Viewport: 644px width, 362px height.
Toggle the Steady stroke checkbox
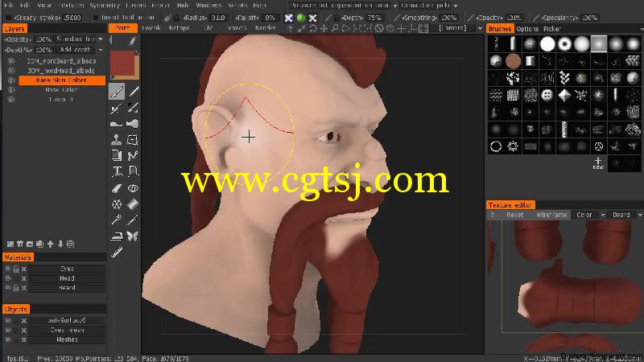point(8,18)
